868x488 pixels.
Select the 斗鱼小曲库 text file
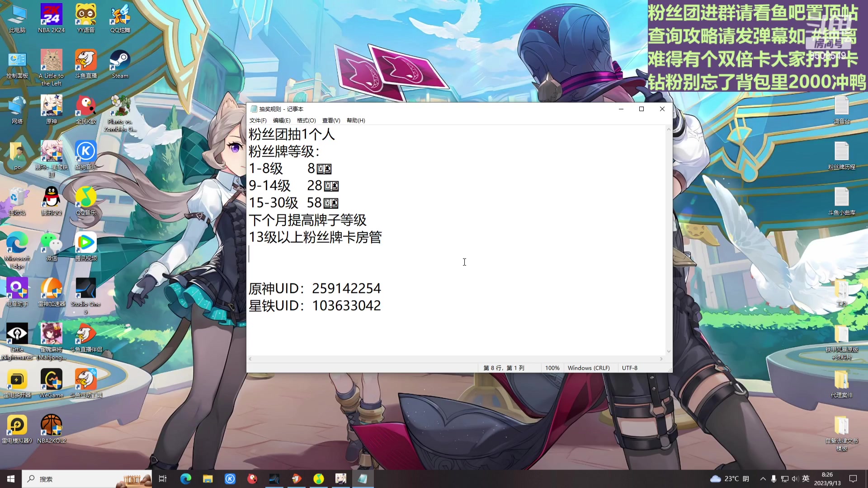[841, 201]
